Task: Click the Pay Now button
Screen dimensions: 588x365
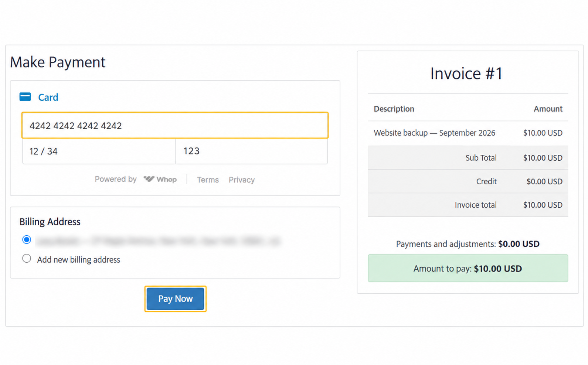Action: coord(176,299)
